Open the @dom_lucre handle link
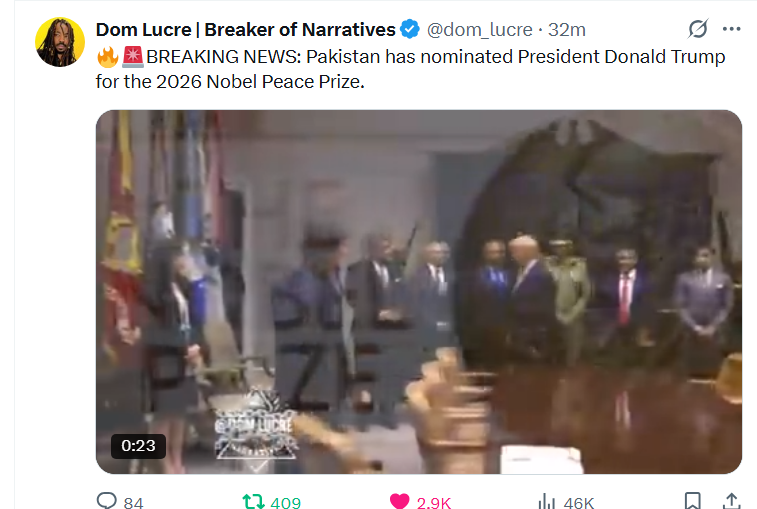Image resolution: width=757 pixels, height=509 pixels. [479, 30]
